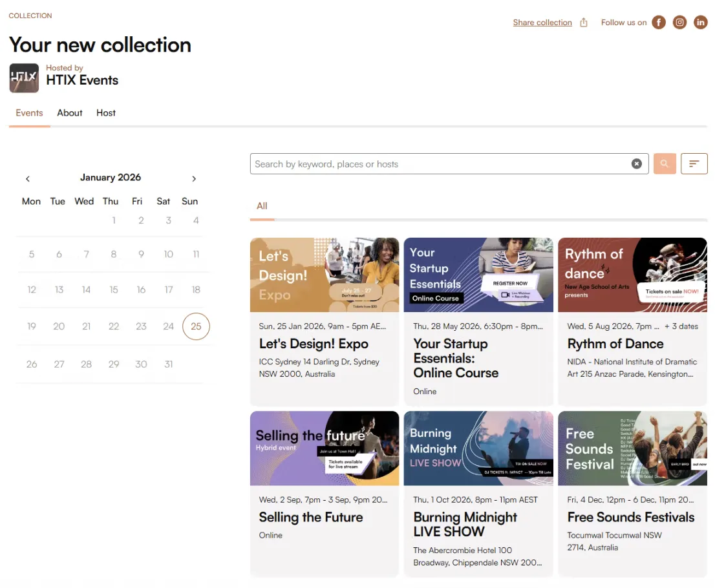
Task: Click the orange search magnifier button
Action: pyautogui.click(x=665, y=163)
